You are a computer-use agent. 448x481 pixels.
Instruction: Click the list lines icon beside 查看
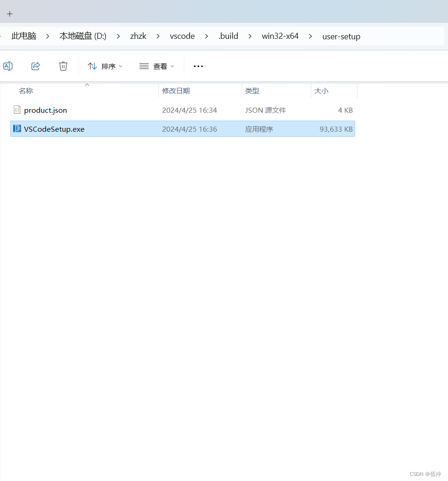coord(144,66)
